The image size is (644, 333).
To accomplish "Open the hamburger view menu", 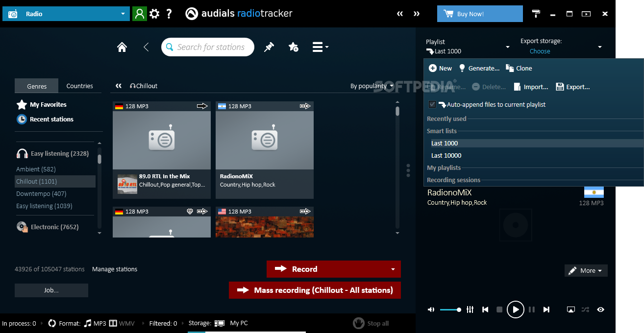I will 321,47.
